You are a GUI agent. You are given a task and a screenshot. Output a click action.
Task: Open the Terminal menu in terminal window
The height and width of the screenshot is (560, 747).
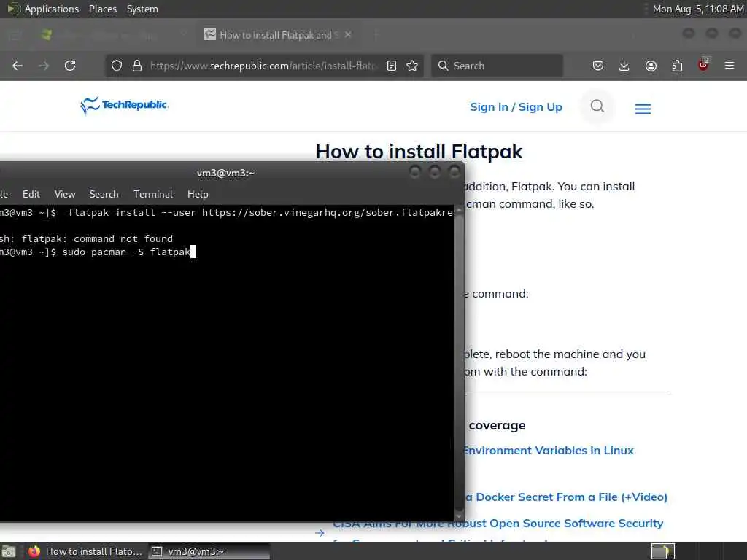[153, 194]
